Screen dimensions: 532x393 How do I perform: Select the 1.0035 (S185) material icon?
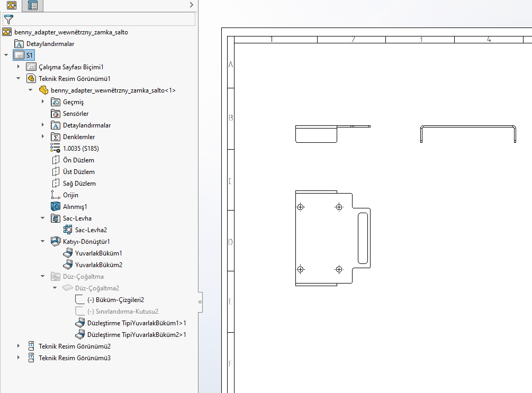click(x=56, y=149)
